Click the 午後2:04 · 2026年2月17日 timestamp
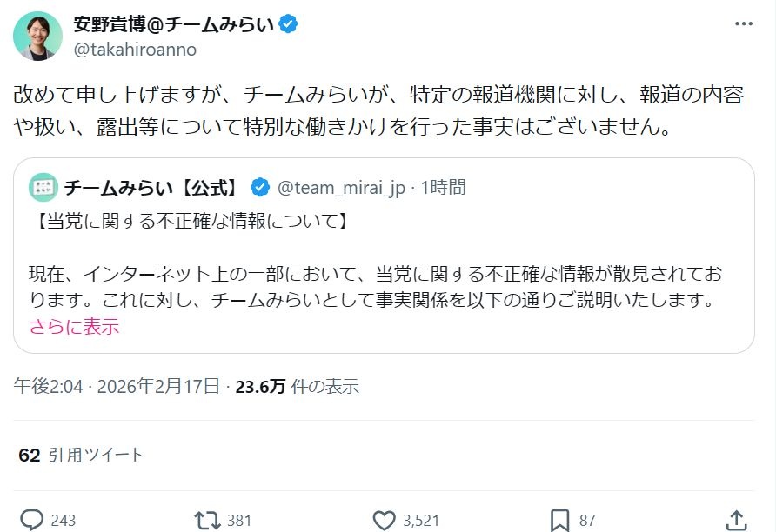Image resolution: width=776 pixels, height=532 pixels. click(x=117, y=387)
